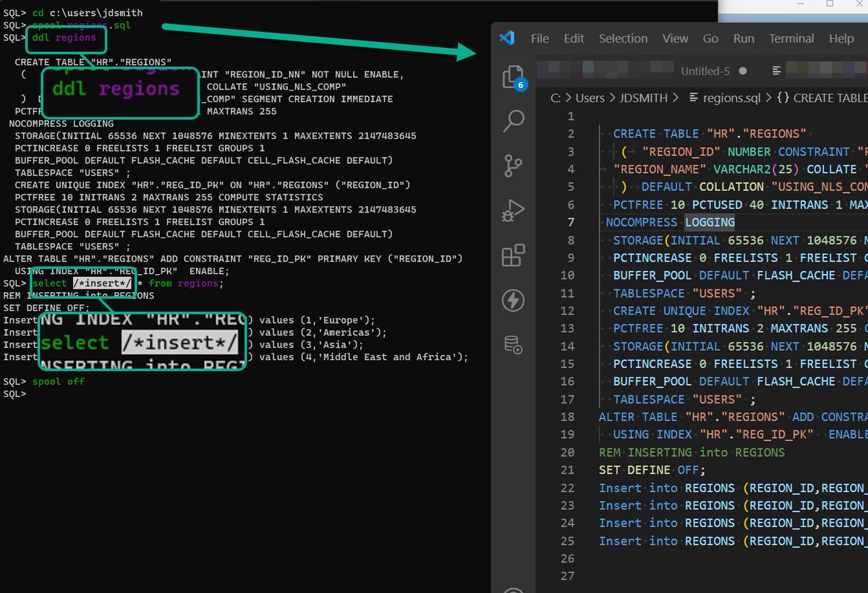Open the Source Control view
The image size is (868, 593).
(x=513, y=166)
